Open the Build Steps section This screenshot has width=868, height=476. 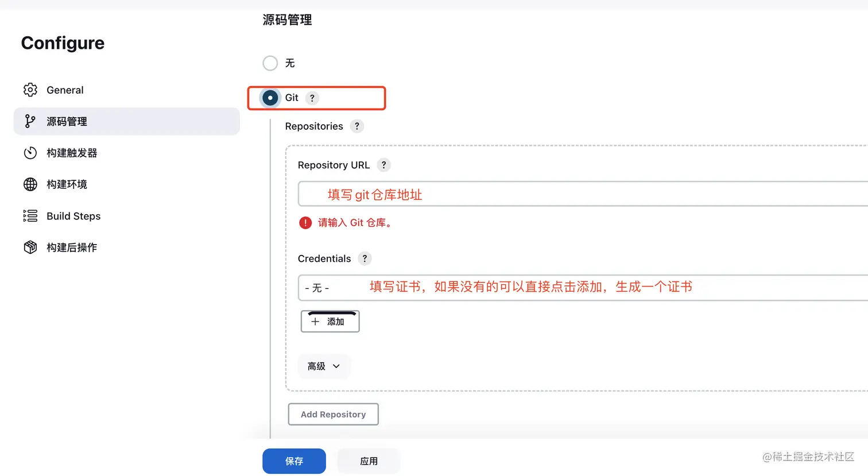coord(73,216)
